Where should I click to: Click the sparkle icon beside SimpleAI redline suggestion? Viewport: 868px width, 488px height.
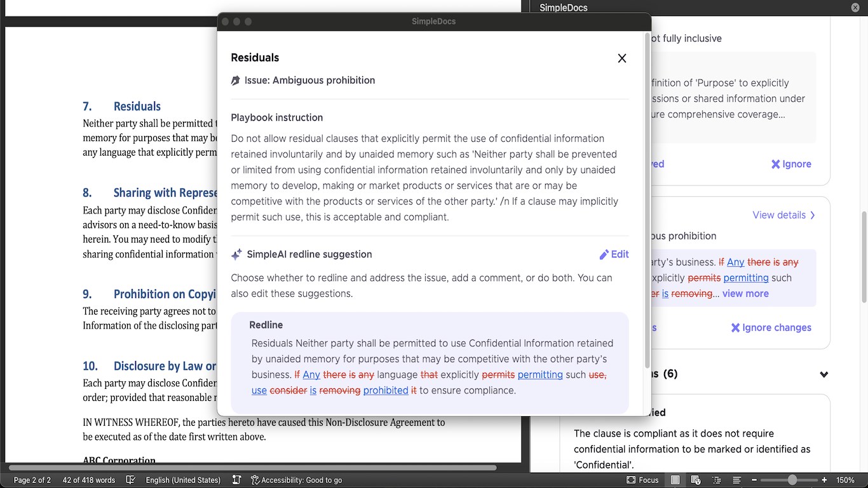(x=236, y=254)
